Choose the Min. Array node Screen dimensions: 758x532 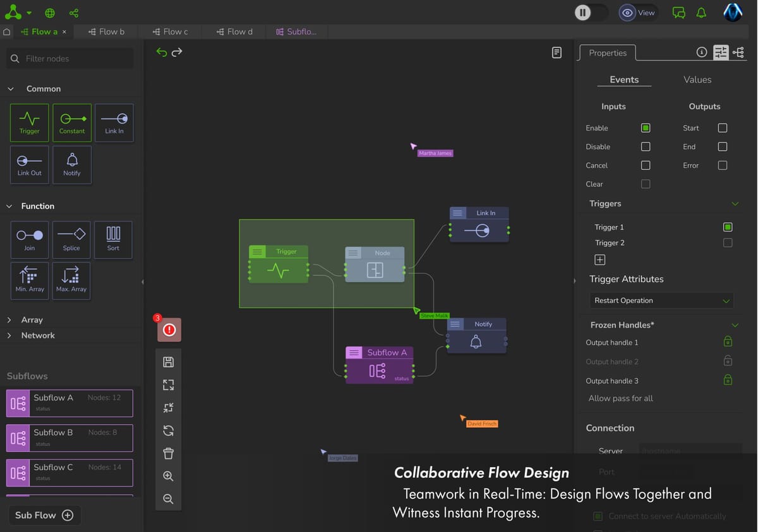(30, 281)
